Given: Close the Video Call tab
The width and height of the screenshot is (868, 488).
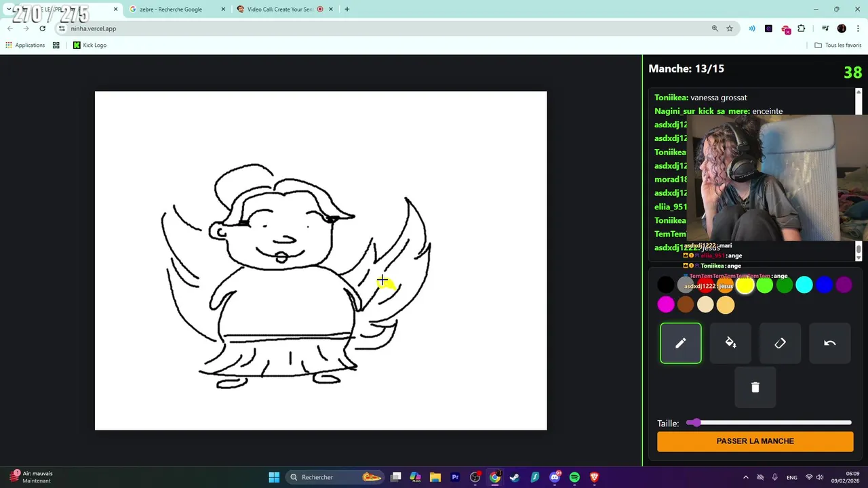Looking at the screenshot, I should coord(331,9).
